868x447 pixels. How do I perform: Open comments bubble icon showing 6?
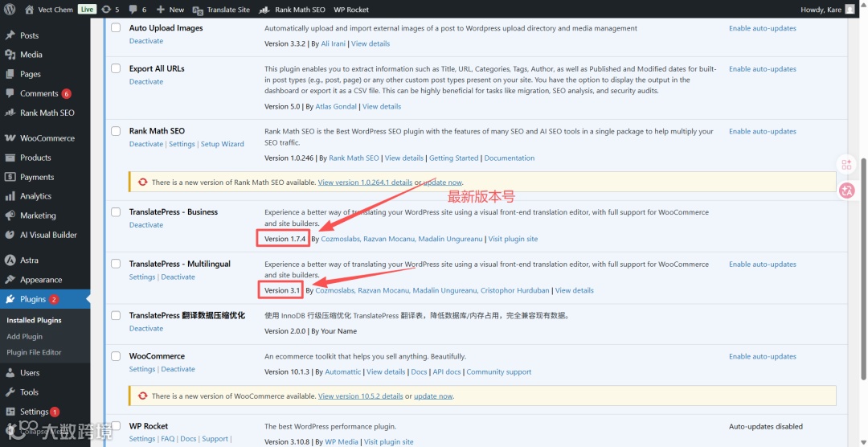click(133, 10)
